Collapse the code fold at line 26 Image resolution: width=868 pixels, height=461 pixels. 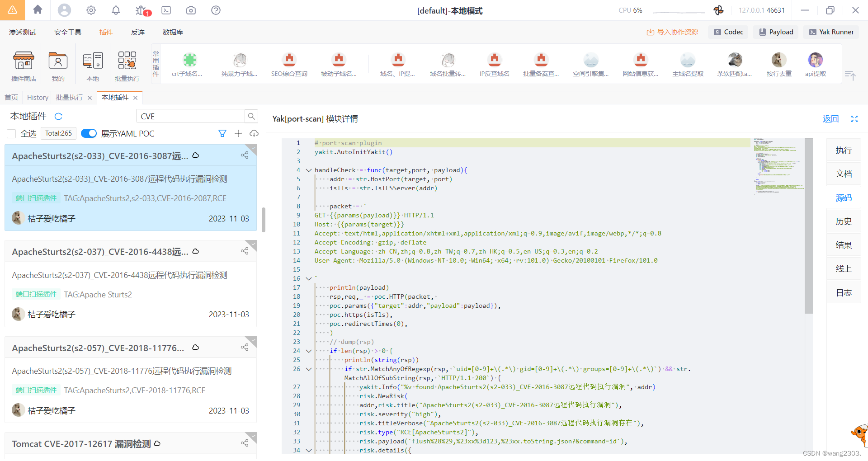309,369
